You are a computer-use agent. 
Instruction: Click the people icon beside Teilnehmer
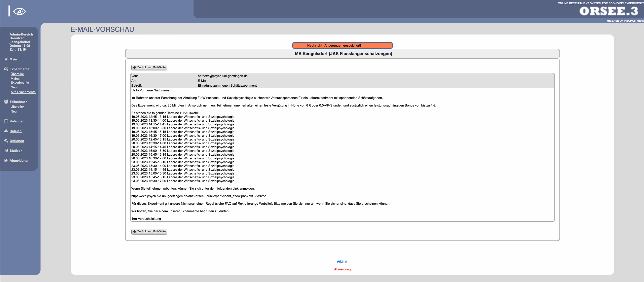6,102
